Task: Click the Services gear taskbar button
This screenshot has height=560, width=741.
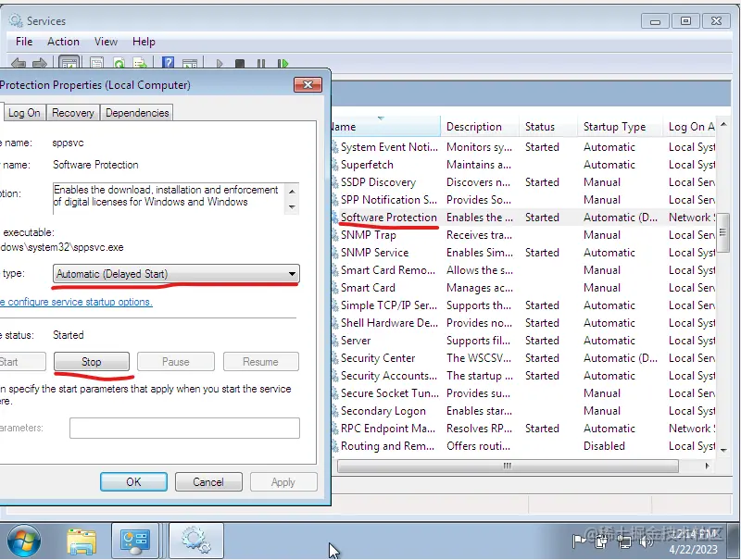Action: [x=195, y=541]
